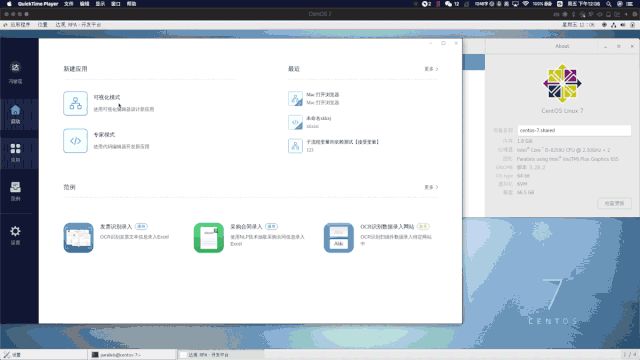Switch to parallels@centos-7 terminal in taskbar
Screen dimensions: 640x360
click(x=132, y=355)
